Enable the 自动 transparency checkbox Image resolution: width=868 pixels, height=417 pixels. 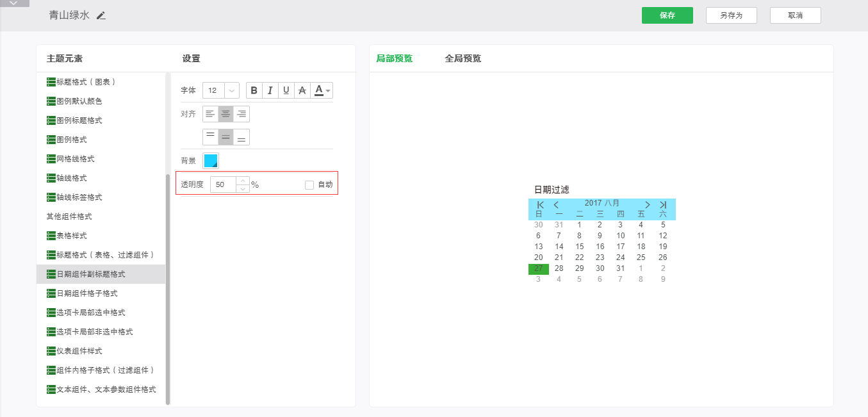(x=309, y=184)
